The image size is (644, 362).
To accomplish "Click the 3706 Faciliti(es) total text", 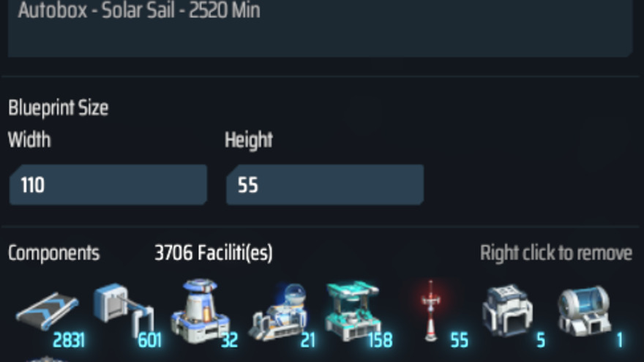I will [x=214, y=253].
